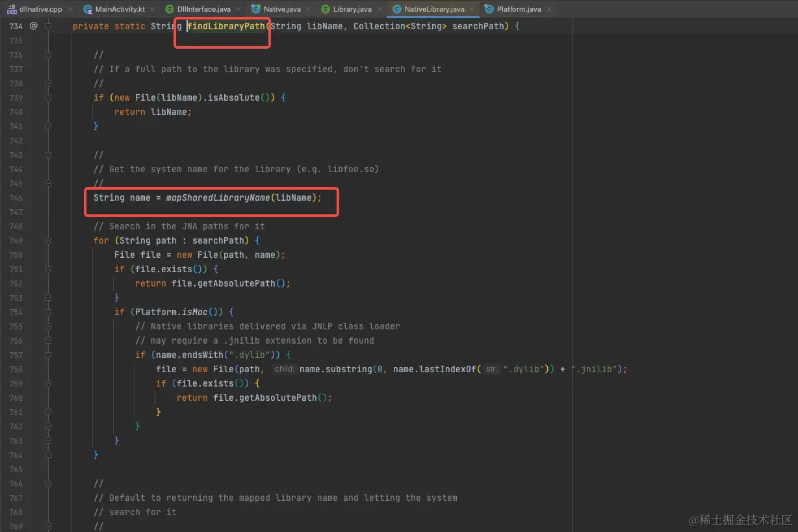
Task: Close the Native.java tab
Action: click(309, 10)
